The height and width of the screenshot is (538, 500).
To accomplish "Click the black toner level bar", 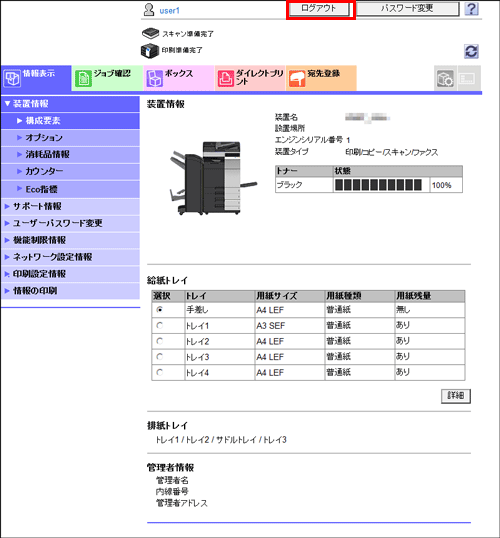I will point(378,185).
